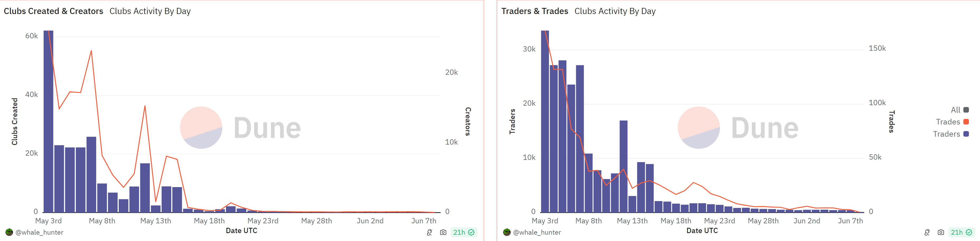Click the whale_hunter avatar below the right chart
Screen dimensions: 980x241
(507, 232)
